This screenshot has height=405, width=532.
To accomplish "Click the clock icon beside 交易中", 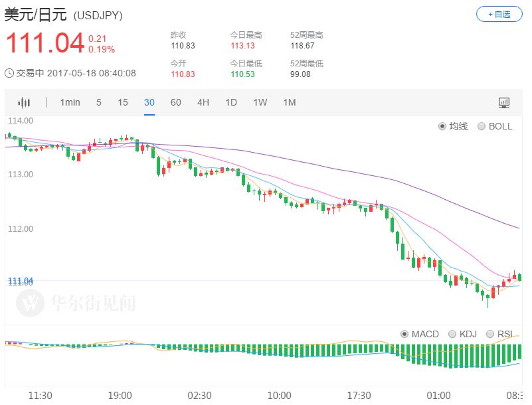I will [9, 74].
